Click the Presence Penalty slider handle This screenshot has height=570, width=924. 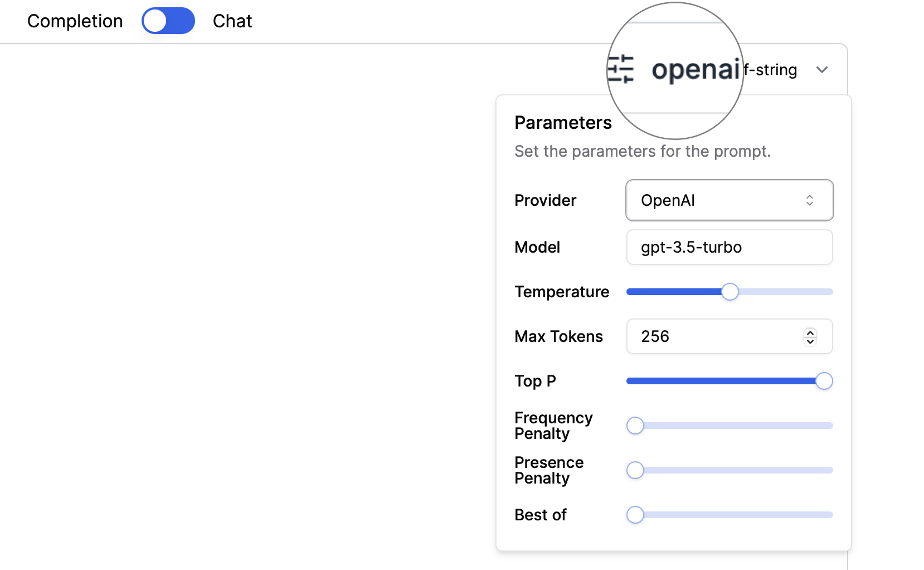tap(635, 470)
